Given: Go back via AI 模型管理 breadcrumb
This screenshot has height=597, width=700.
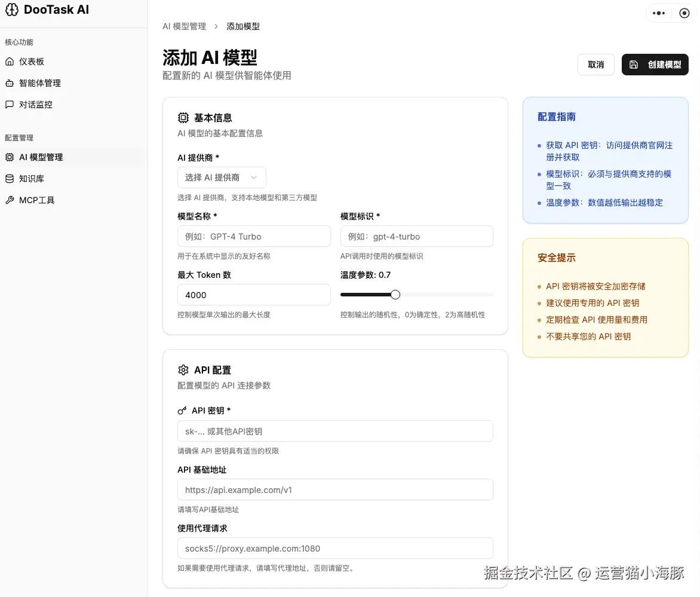Looking at the screenshot, I should pyautogui.click(x=185, y=26).
